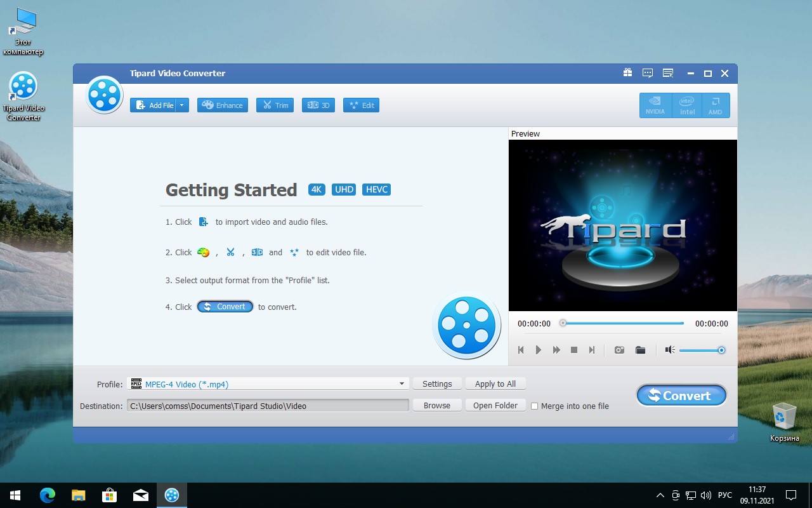Click the large Convert button
The height and width of the screenshot is (508, 812).
pyautogui.click(x=681, y=396)
